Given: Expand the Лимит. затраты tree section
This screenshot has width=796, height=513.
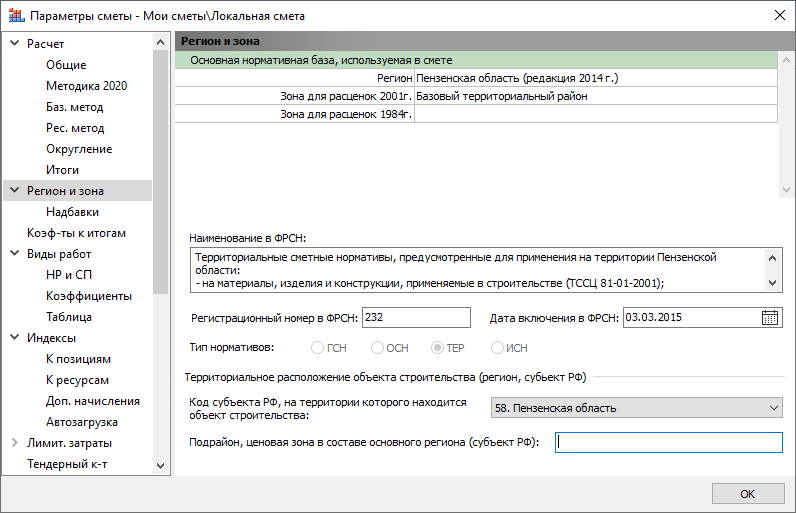Looking at the screenshot, I should [x=15, y=442].
